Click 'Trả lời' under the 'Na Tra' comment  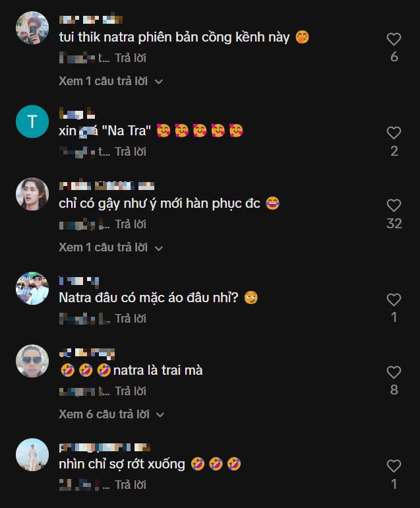[131, 152]
